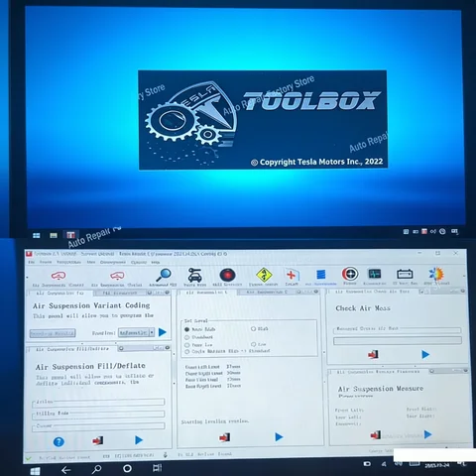Screen dimensions: 476x476
Task: Click gray button left of the variant dropdown
Action: point(53,333)
